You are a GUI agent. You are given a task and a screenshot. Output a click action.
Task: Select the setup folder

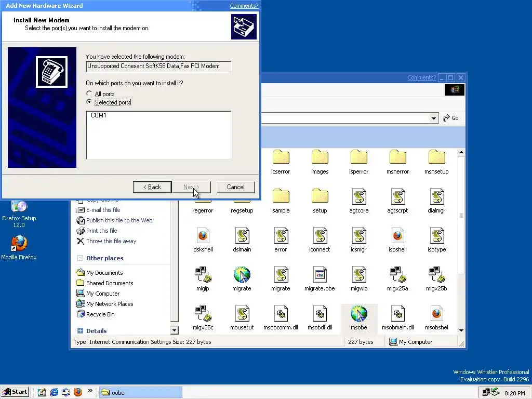pyautogui.click(x=320, y=201)
